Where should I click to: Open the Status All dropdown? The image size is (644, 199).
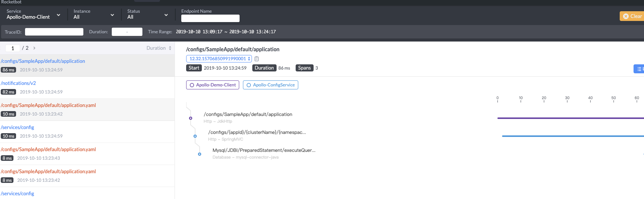pos(148,14)
